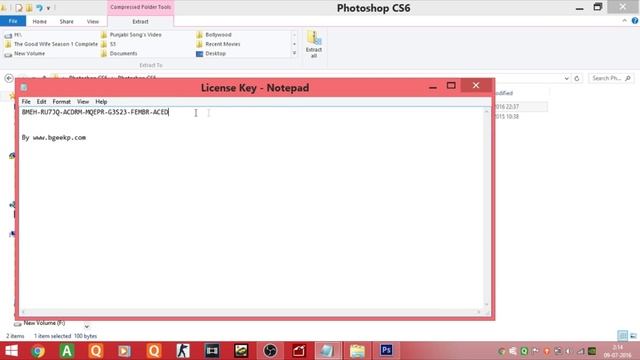Viewport: 640px width, 360px height.
Task: Switch Explorer to Details view icon
Action: coord(622,336)
